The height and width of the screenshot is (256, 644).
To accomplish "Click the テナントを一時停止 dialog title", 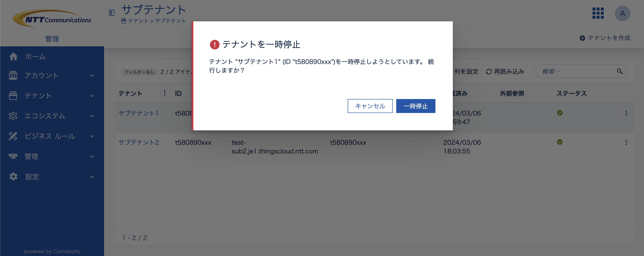I will [261, 44].
